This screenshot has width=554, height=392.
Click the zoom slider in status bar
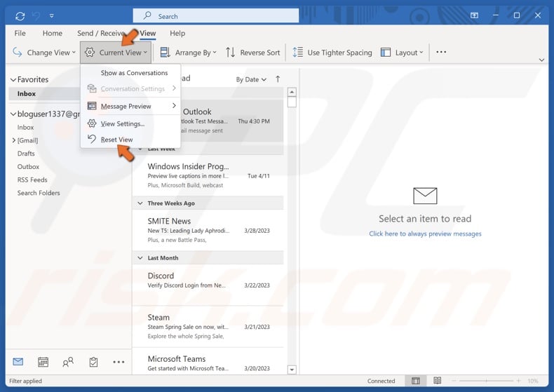(x=486, y=381)
